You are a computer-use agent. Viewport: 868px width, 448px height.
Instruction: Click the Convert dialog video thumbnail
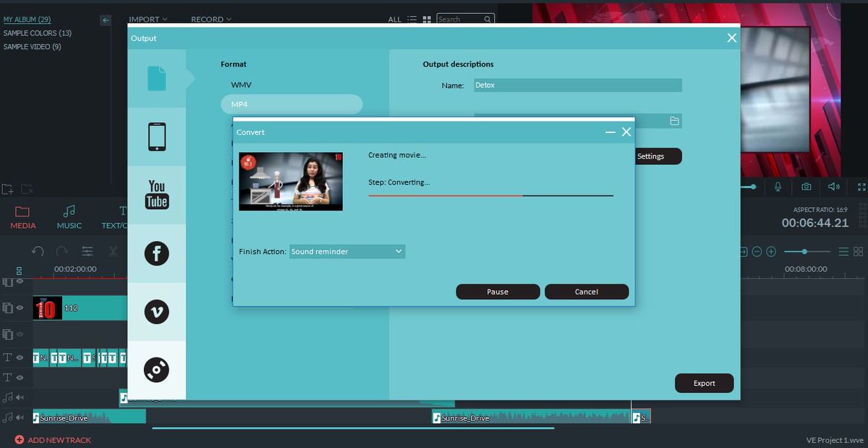tap(290, 181)
